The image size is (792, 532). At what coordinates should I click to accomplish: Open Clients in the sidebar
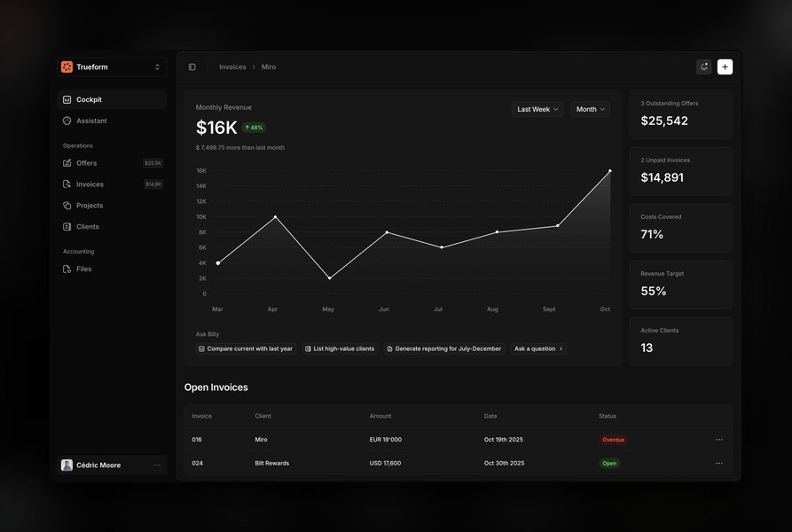(x=112, y=227)
